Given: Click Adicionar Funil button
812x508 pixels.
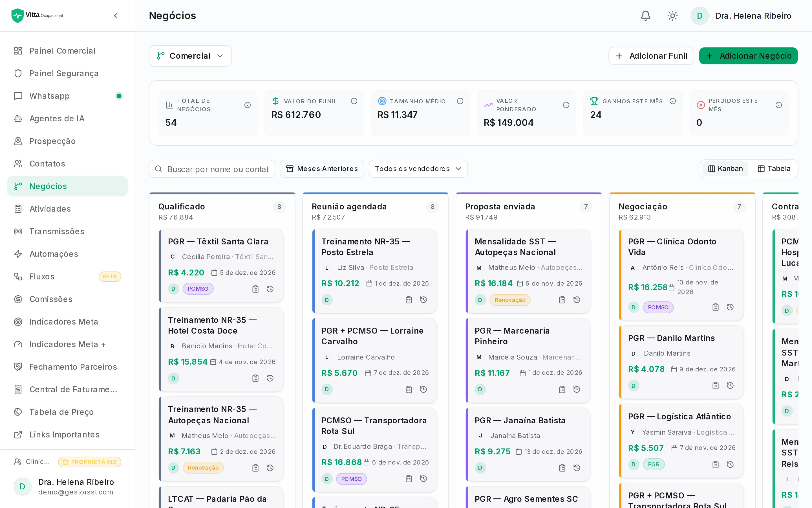Looking at the screenshot, I should click(x=651, y=56).
